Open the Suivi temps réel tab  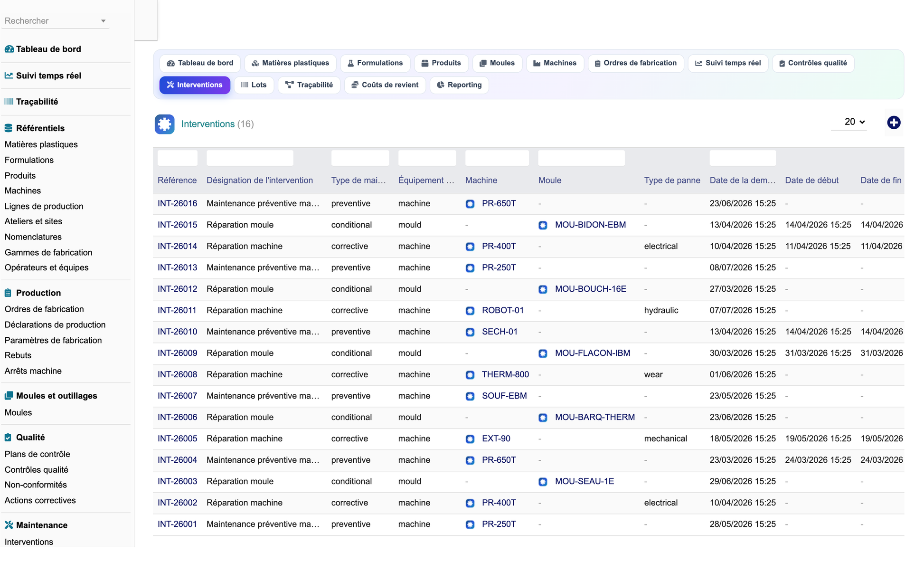[x=728, y=63]
